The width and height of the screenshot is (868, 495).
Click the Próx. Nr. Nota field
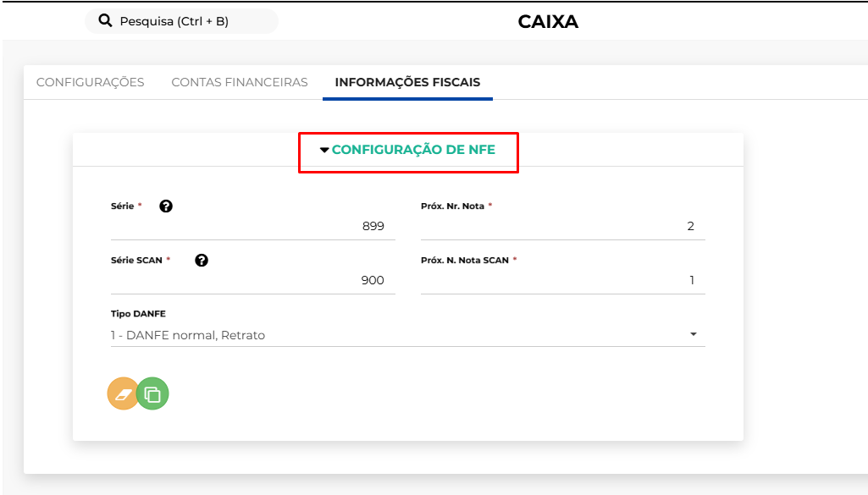click(x=562, y=227)
